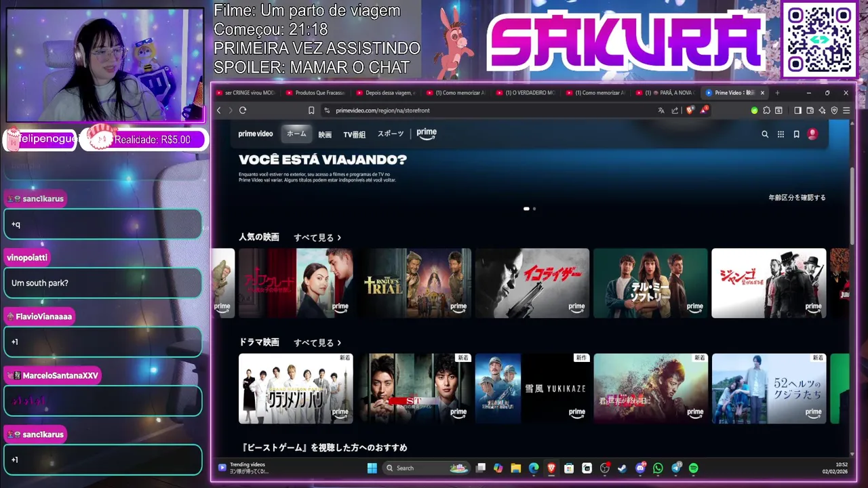Select the TV番組 tab in Prime Video
Viewport: 868px width, 488px height.
click(354, 134)
